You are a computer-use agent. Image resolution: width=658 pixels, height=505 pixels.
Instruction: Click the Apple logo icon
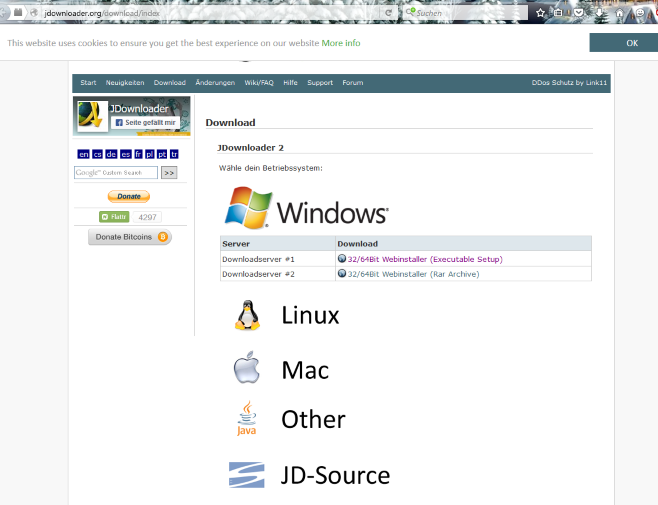pos(247,367)
